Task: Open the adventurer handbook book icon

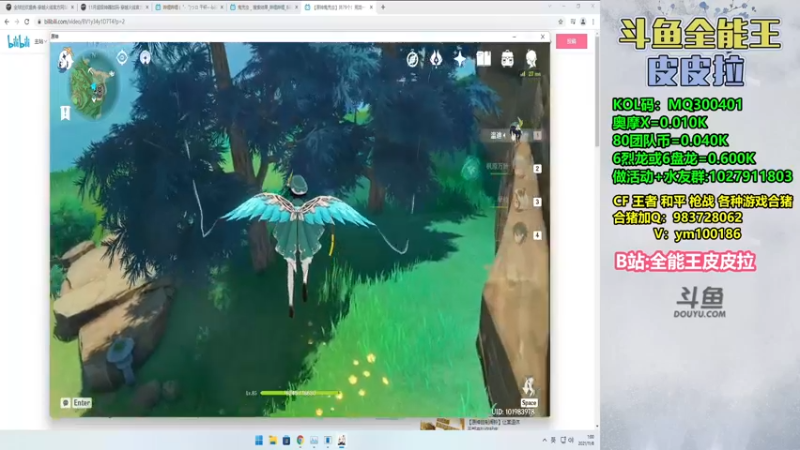Action: 484,59
